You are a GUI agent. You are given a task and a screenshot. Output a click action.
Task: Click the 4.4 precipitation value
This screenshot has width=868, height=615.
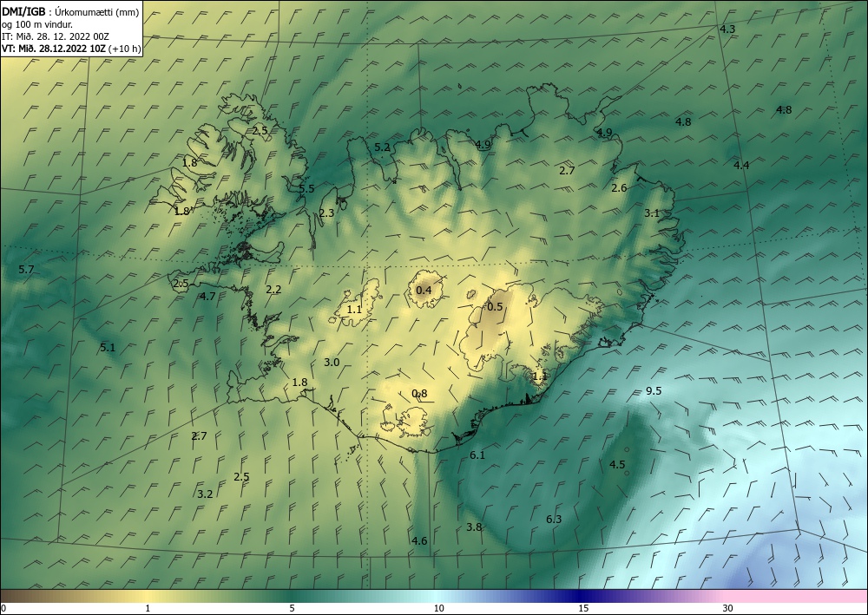pos(741,166)
